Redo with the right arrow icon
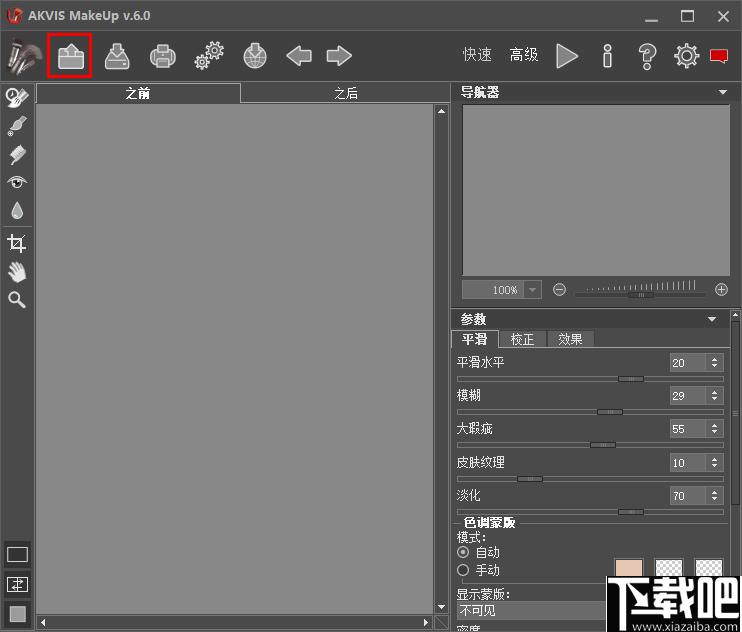The width and height of the screenshot is (742, 632). click(339, 56)
